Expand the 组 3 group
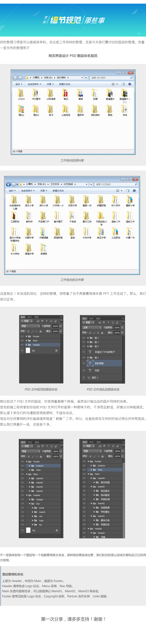Viewport: 146px width, 644px height. (88, 346)
